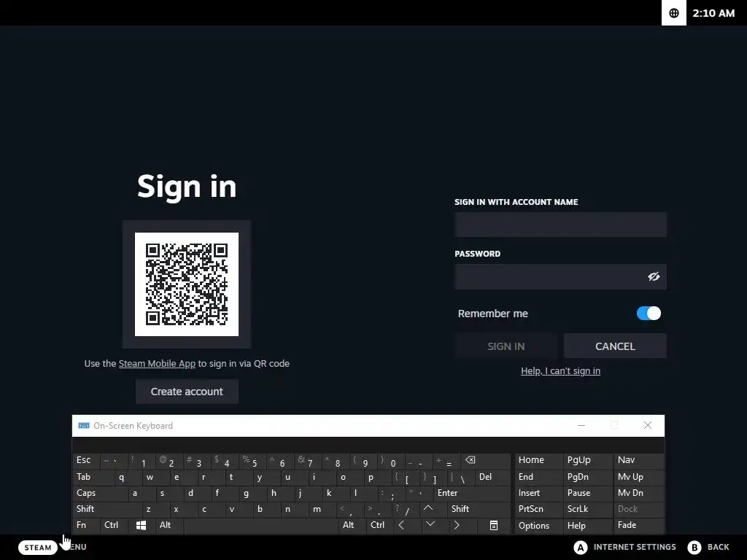Click the On-Screen Keyboard title icon
This screenshot has width=747, height=560.
[x=84, y=426]
